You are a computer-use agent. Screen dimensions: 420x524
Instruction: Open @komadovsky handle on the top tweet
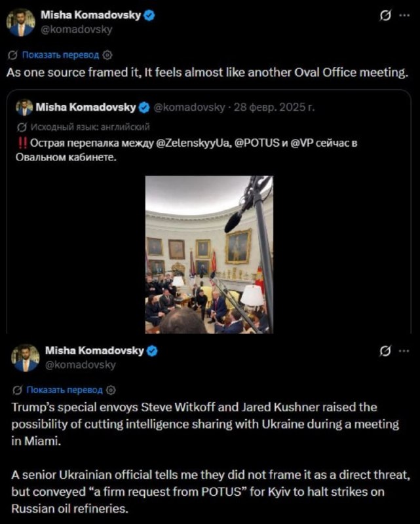pyautogui.click(x=76, y=29)
